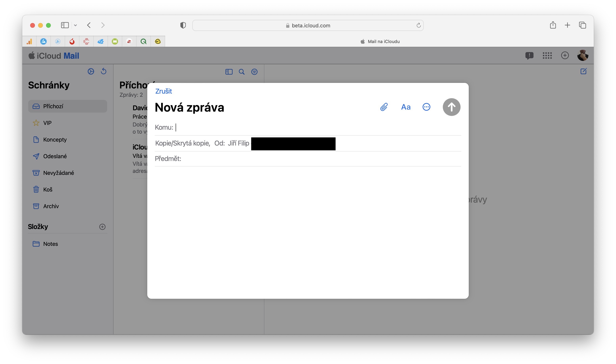The height and width of the screenshot is (364, 616).
Task: Refresh mailboxes with the reload icon
Action: 104,71
